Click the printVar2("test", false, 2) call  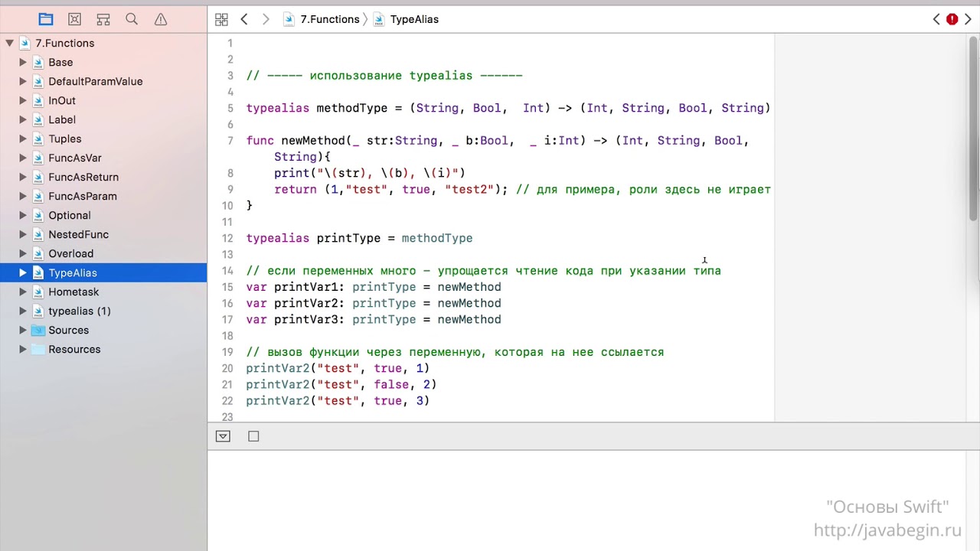click(x=341, y=384)
